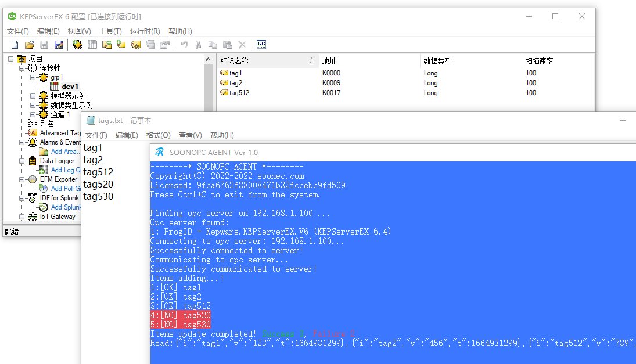The height and width of the screenshot is (364, 636).
Task: Click the New Tag toolbar icon
Action: (121, 45)
